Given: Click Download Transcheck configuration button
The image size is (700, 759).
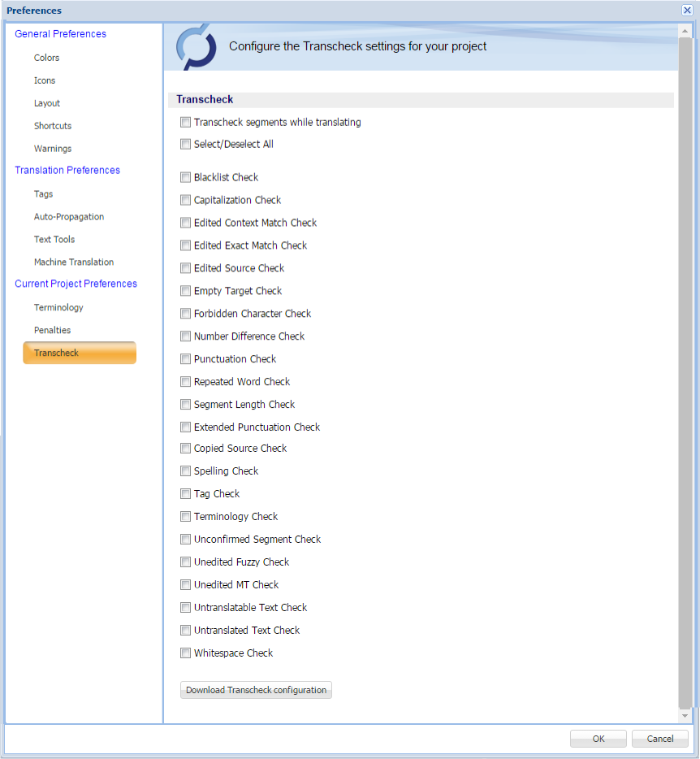Looking at the screenshot, I should 256,690.
